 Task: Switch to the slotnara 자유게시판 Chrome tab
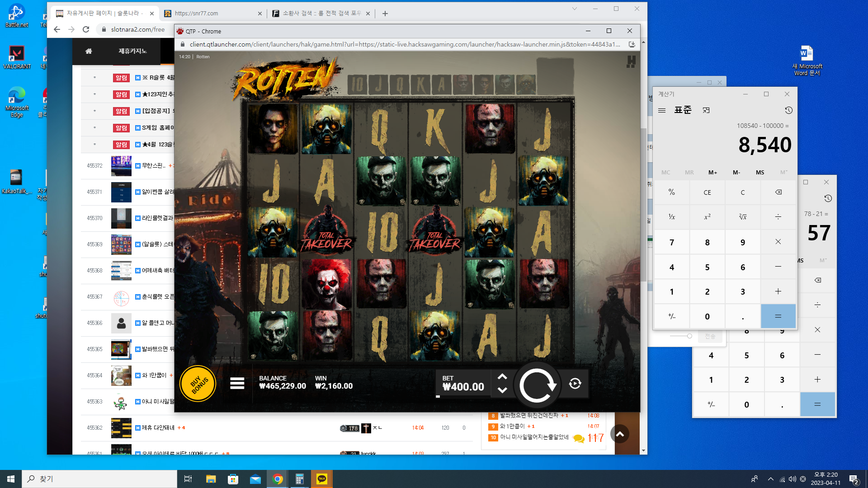pos(104,14)
